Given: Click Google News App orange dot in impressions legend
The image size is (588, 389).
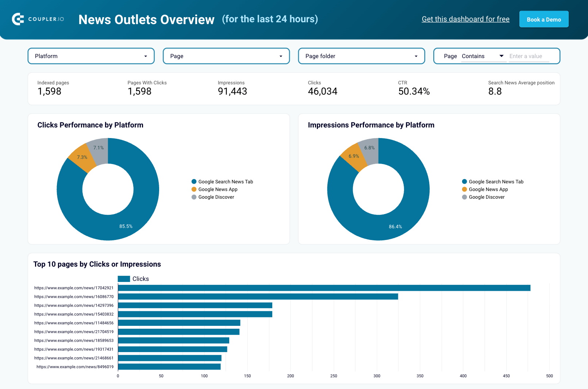Looking at the screenshot, I should coord(464,189).
